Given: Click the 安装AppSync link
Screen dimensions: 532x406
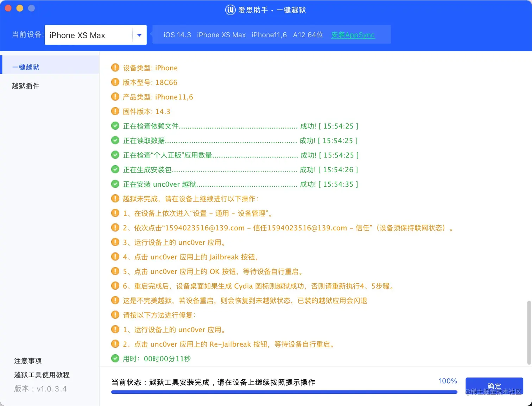Looking at the screenshot, I should click(x=353, y=35).
